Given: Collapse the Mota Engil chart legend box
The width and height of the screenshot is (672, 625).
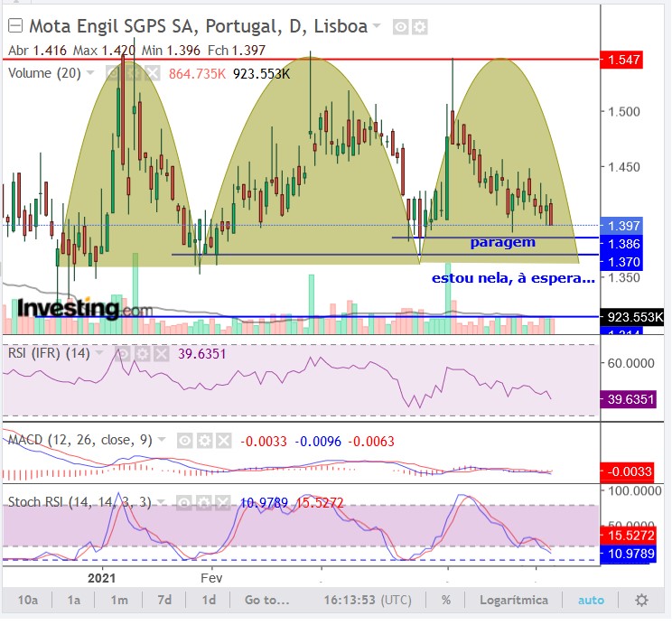Looking at the screenshot, I should click(15, 25).
